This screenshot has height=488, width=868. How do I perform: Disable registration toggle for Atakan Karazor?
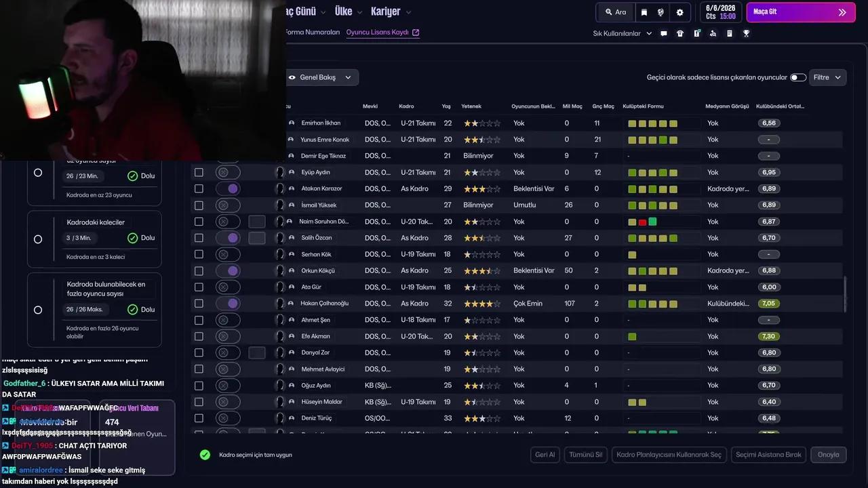[228, 188]
